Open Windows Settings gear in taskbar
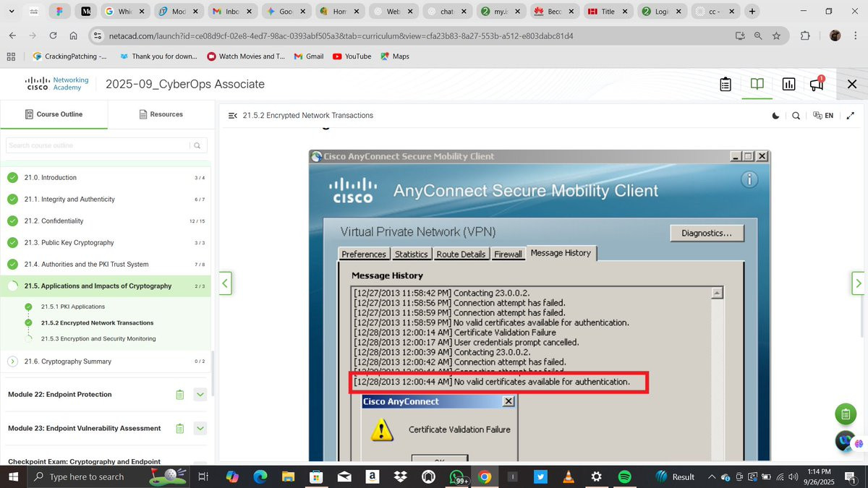868x488 pixels. [x=596, y=476]
